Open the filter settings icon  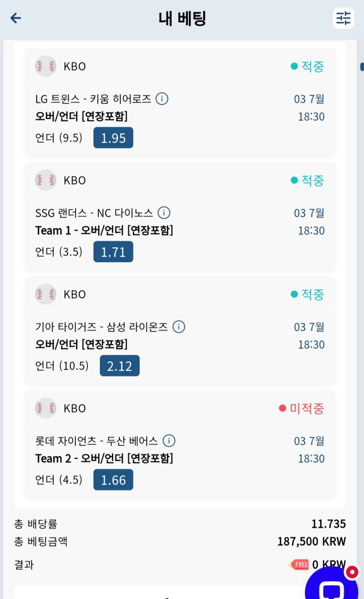point(343,18)
